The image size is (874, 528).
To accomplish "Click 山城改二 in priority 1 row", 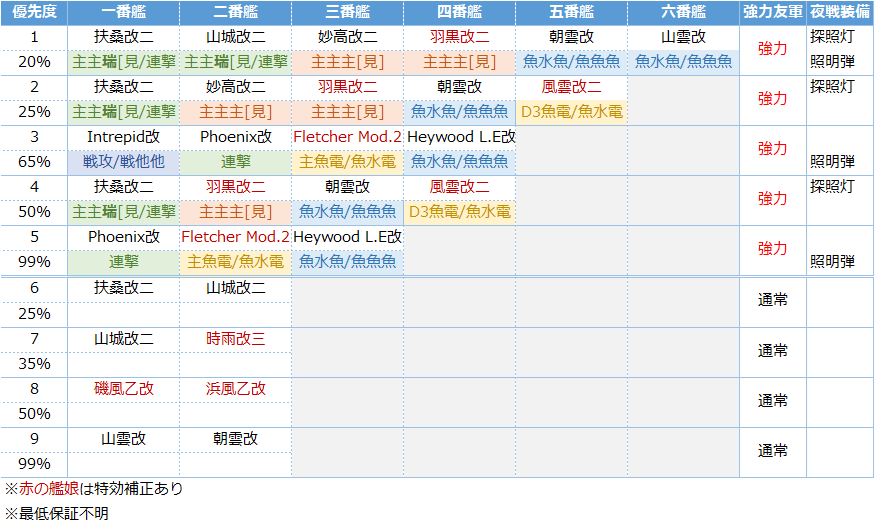I will (236, 37).
